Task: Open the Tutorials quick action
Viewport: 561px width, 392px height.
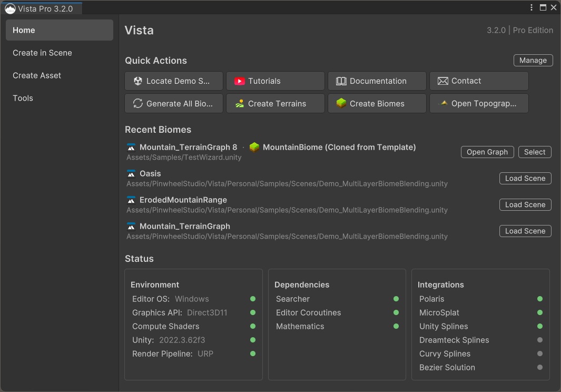Action: [275, 81]
